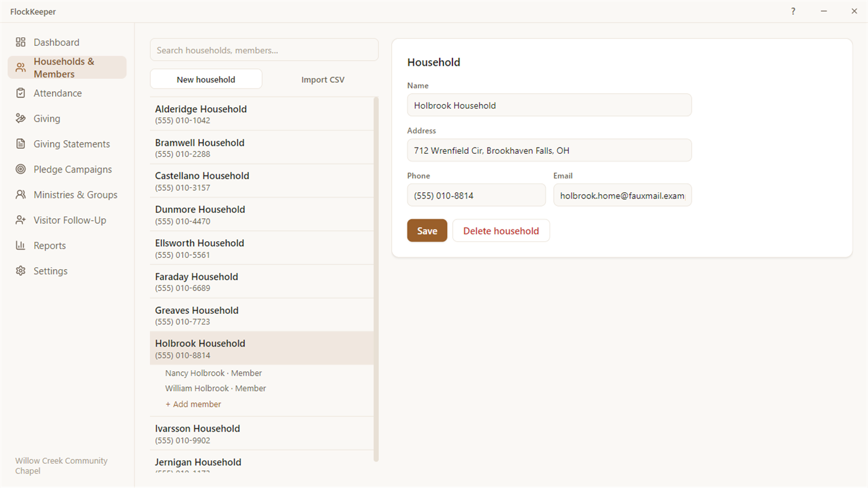This screenshot has height=488, width=868.
Task: Open help via the question mark icon
Action: click(x=793, y=11)
